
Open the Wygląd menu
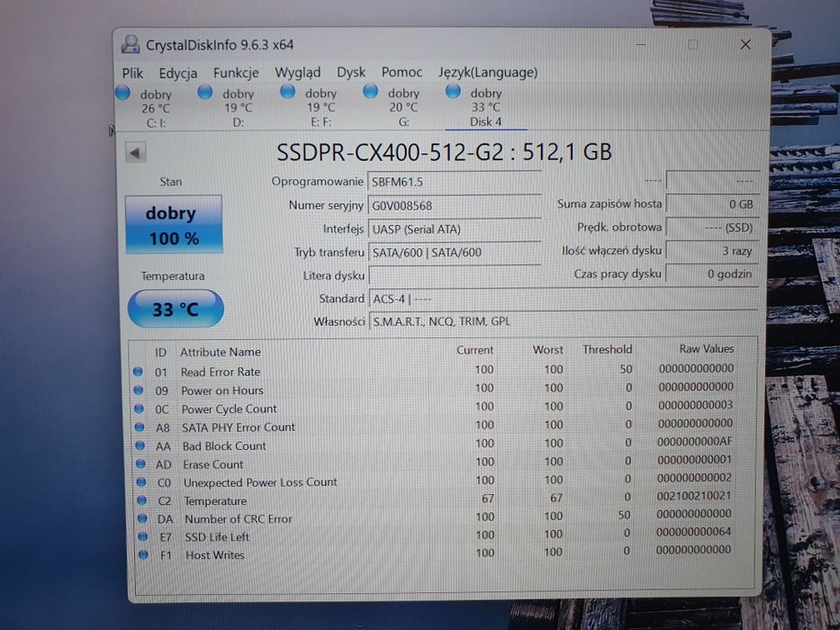point(297,72)
